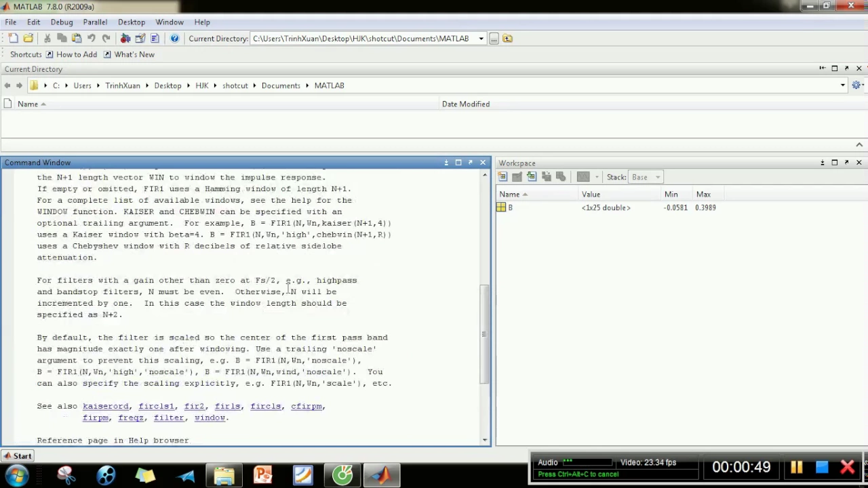Click the How to Add shortcut

coord(71,54)
